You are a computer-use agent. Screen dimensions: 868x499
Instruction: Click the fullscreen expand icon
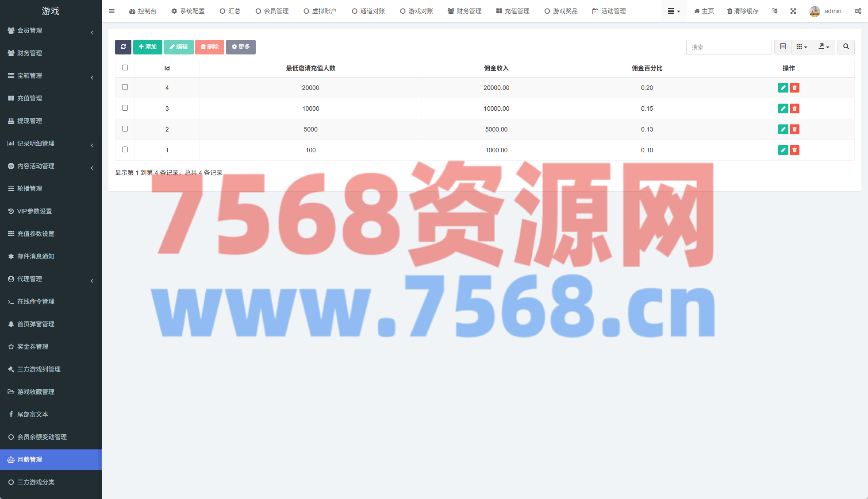pyautogui.click(x=793, y=11)
